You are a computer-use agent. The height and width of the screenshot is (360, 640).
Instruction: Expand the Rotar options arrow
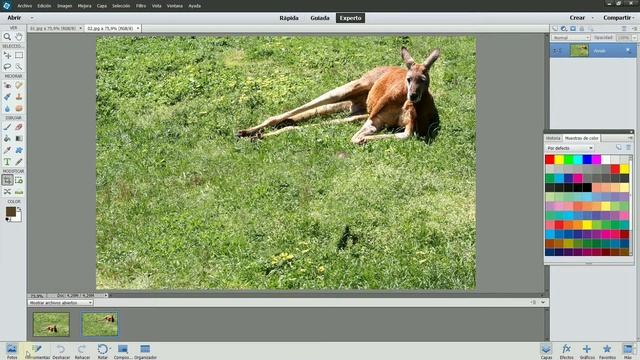pyautogui.click(x=109, y=349)
